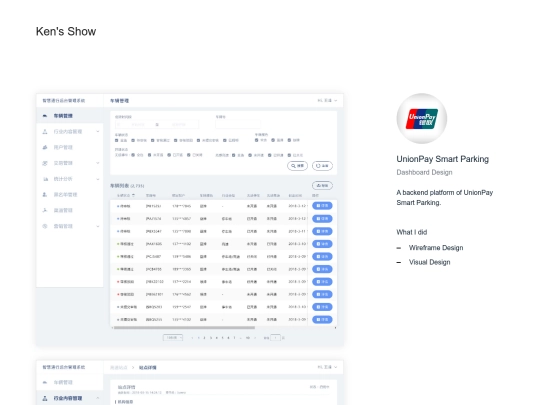This screenshot has width=540, height=405.
Task: Click the go-to-page number input
Action: pyautogui.click(x=276, y=338)
